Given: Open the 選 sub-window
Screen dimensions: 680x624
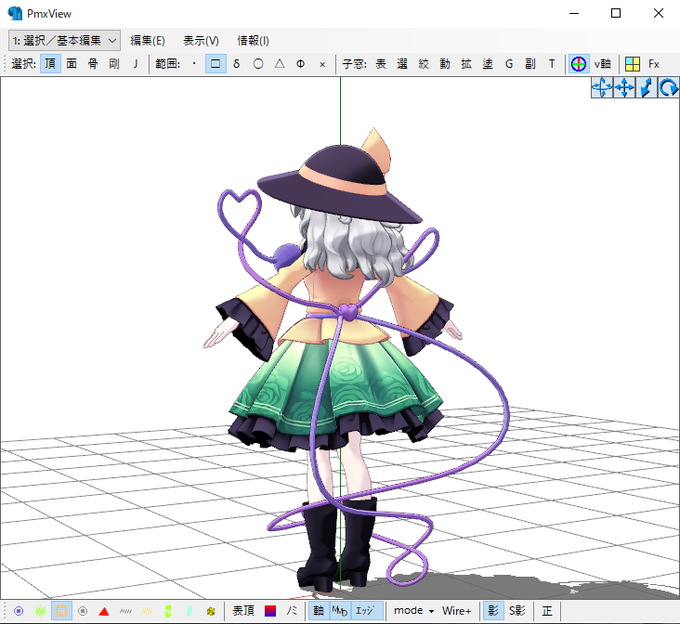Looking at the screenshot, I should click(402, 64).
